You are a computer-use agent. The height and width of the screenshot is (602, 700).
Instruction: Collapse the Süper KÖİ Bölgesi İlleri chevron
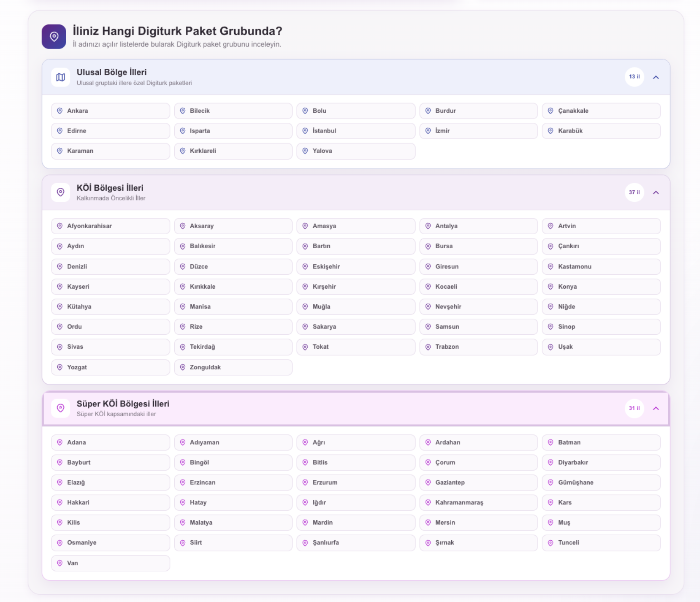pyautogui.click(x=656, y=408)
